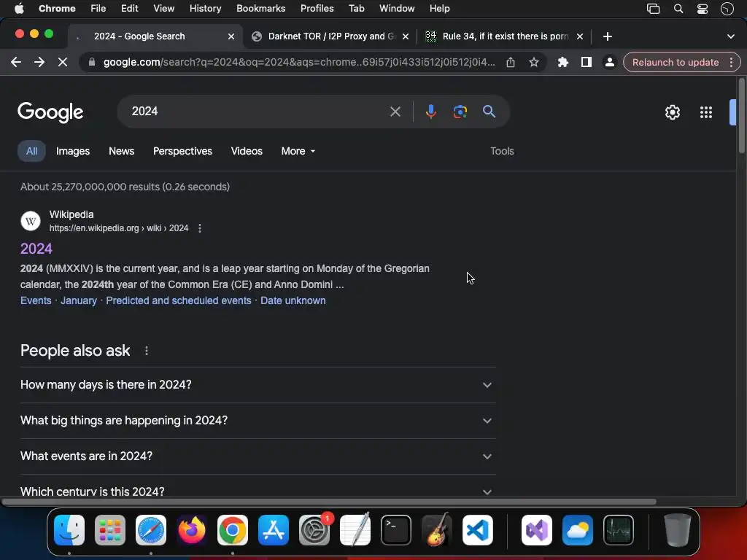Screen dimensions: 747x560
Task: Expand "What big things are happening in 2024?"
Action: [x=258, y=421]
